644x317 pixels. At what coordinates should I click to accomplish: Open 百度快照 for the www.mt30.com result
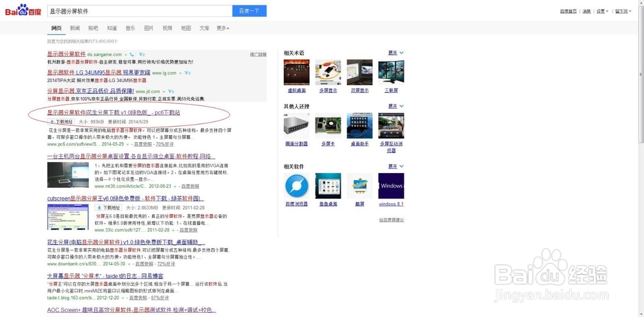pyautogui.click(x=190, y=186)
